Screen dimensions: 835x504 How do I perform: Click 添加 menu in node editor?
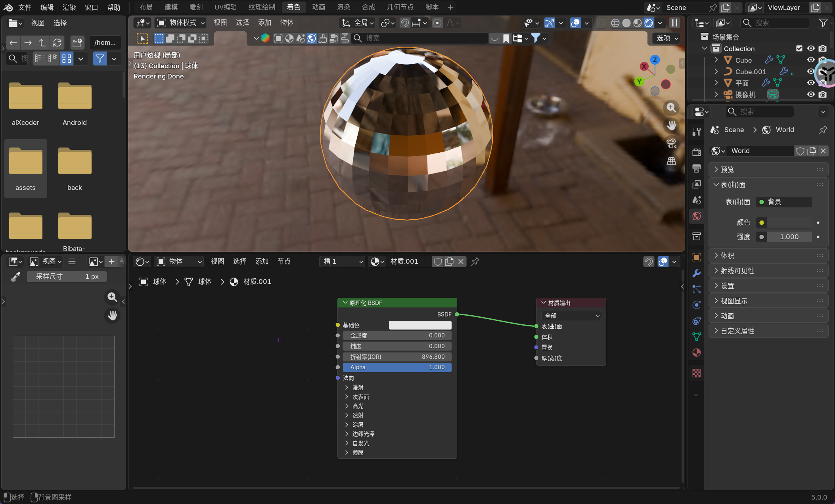(262, 261)
